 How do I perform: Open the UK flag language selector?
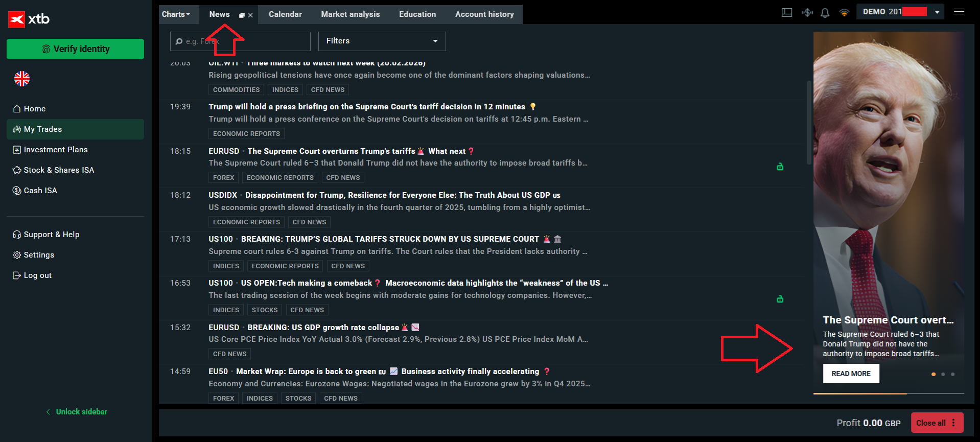click(22, 79)
